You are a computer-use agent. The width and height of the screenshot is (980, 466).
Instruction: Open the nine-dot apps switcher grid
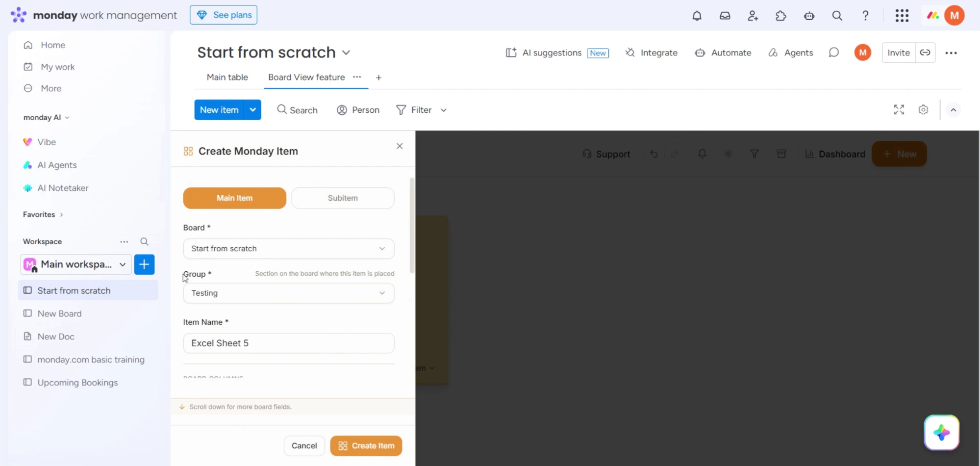point(902,16)
